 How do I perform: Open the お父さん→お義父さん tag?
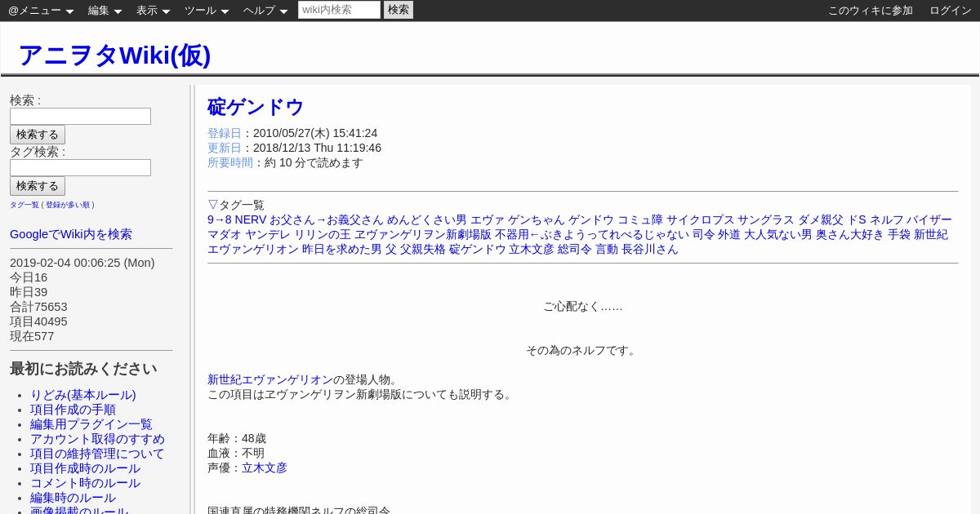click(x=327, y=219)
